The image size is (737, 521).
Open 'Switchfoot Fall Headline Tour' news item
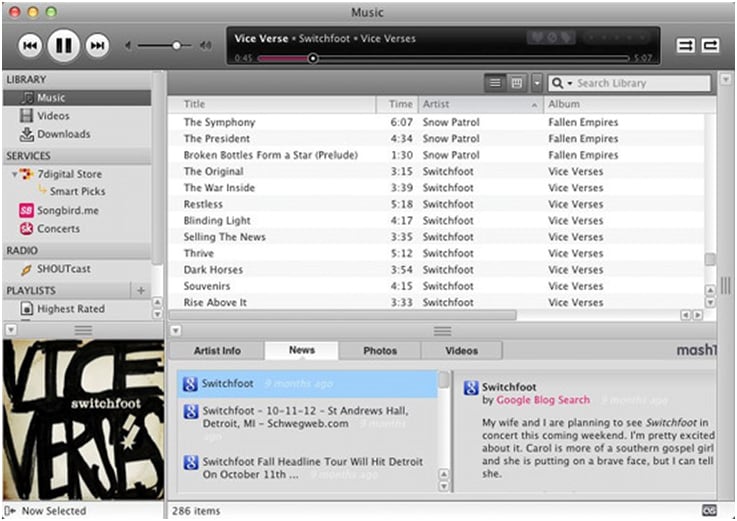pyautogui.click(x=307, y=468)
